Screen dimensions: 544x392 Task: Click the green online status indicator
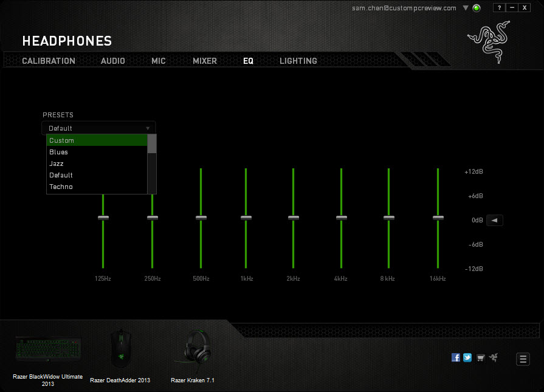tap(477, 8)
